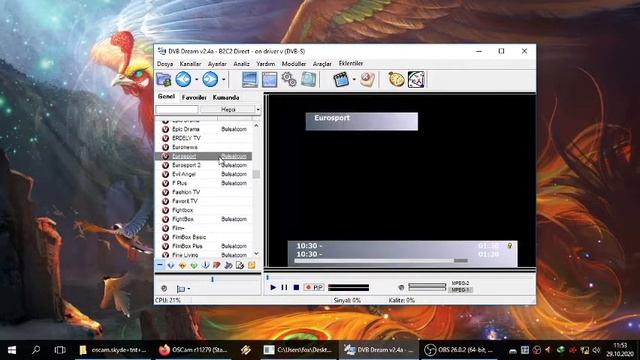Switch to full-screen monitor view icon
640x360 pixels.
(x=250, y=79)
